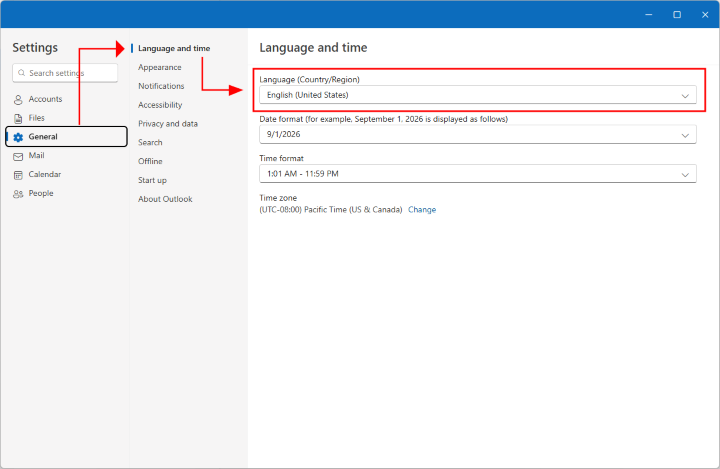Click the Calendar icon in sidebar
The height and width of the screenshot is (469, 720).
coord(18,174)
